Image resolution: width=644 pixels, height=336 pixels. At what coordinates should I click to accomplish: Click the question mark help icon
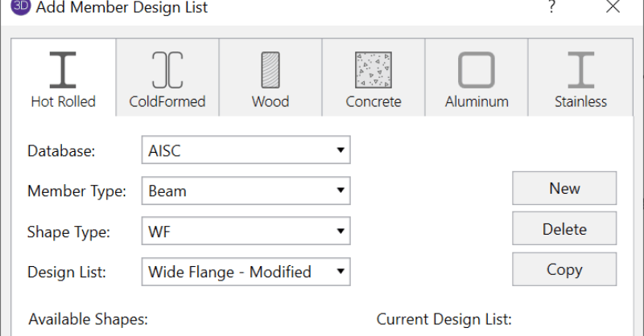[x=551, y=7]
